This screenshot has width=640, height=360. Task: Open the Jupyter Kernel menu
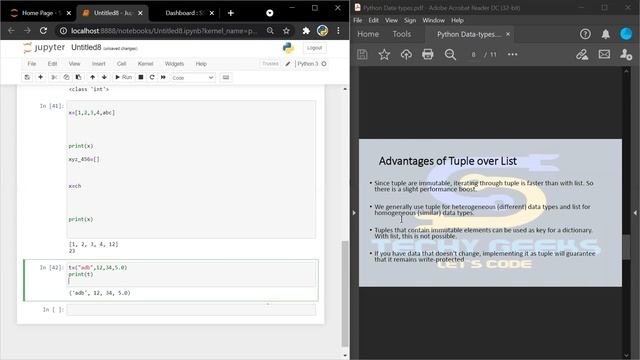[145, 64]
